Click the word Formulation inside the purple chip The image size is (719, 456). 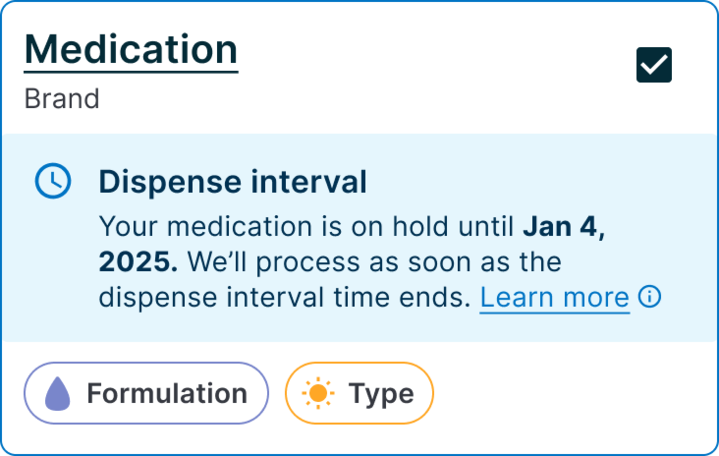click(x=167, y=394)
